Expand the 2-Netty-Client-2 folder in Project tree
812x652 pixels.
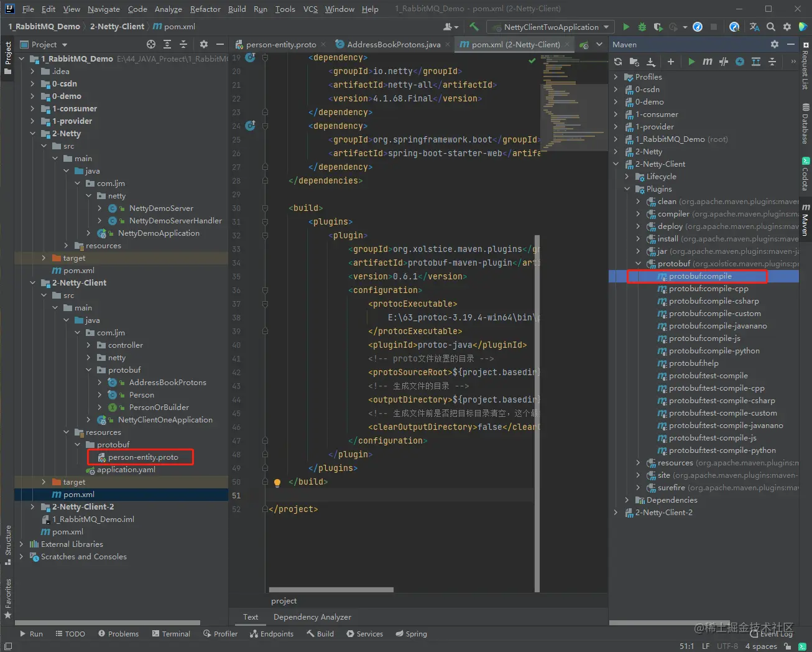[32, 507]
